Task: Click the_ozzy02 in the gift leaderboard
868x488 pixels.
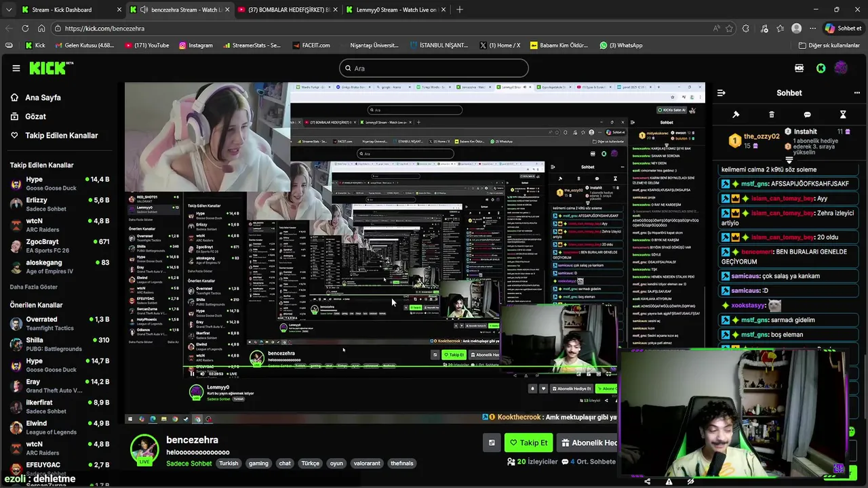Action: pos(762,136)
